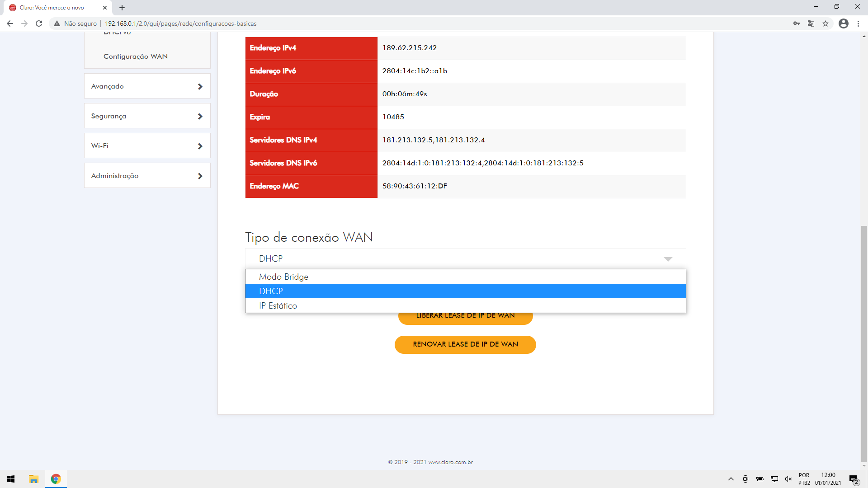Open the Chrome profile avatar
This screenshot has height=488, width=868.
pyautogui.click(x=844, y=23)
